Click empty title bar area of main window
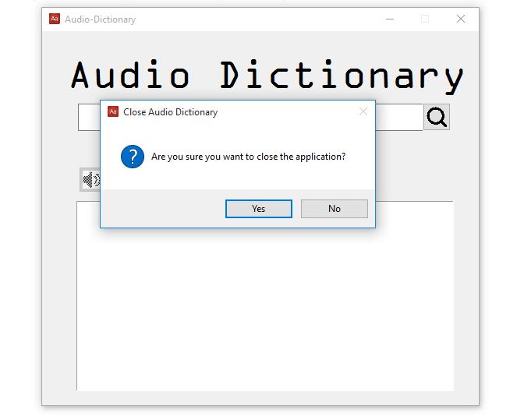Screen dimensions: 524x420 pos(257,19)
